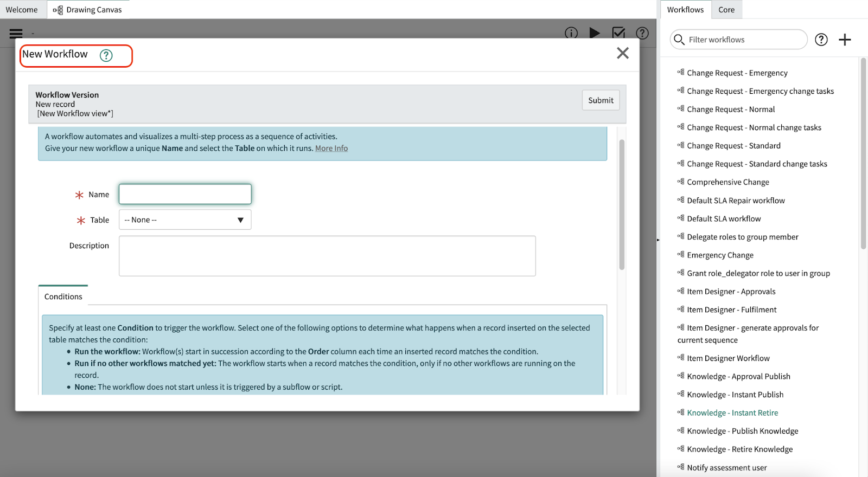The width and height of the screenshot is (868, 477).
Task: Open Knowledge - Publish Knowledge workflow
Action: [x=743, y=431]
